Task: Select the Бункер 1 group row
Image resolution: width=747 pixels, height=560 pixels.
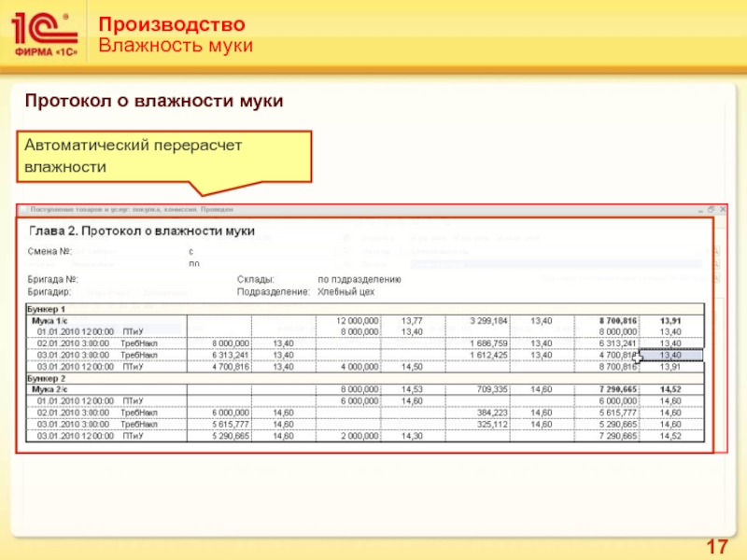Action: (x=365, y=309)
